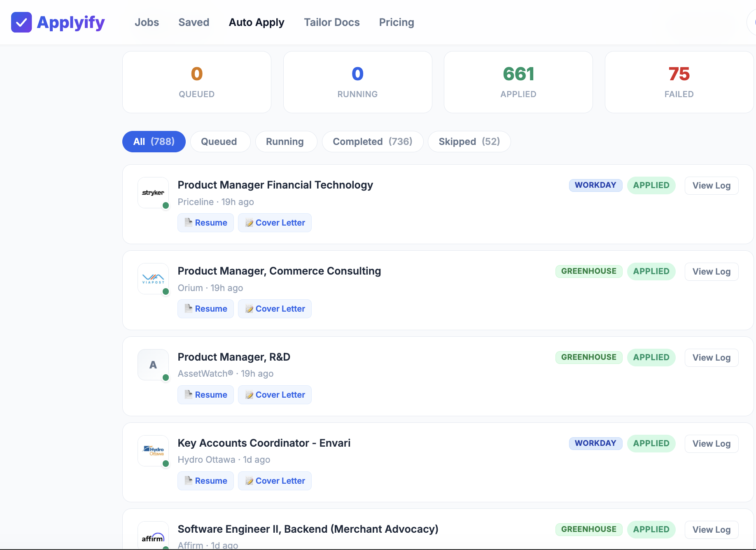The width and height of the screenshot is (756, 550).
Task: Click the Applied status on Hydro Ottawa row
Action: [651, 443]
